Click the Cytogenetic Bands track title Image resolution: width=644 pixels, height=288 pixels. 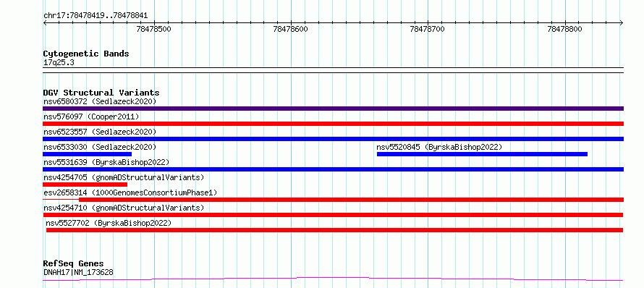pos(86,54)
